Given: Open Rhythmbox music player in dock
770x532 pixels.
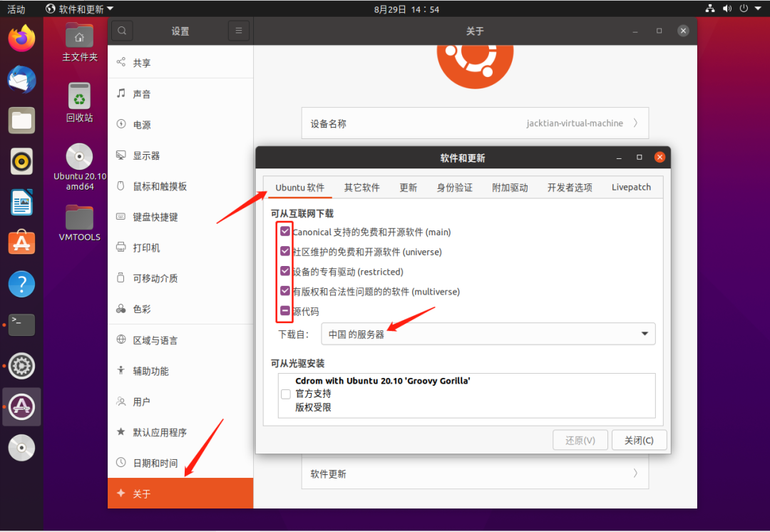Looking at the screenshot, I should (x=21, y=161).
